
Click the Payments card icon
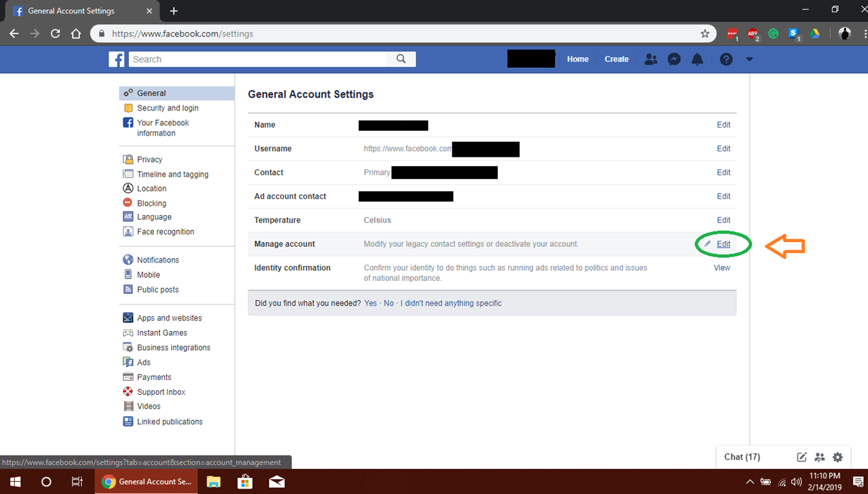click(128, 377)
